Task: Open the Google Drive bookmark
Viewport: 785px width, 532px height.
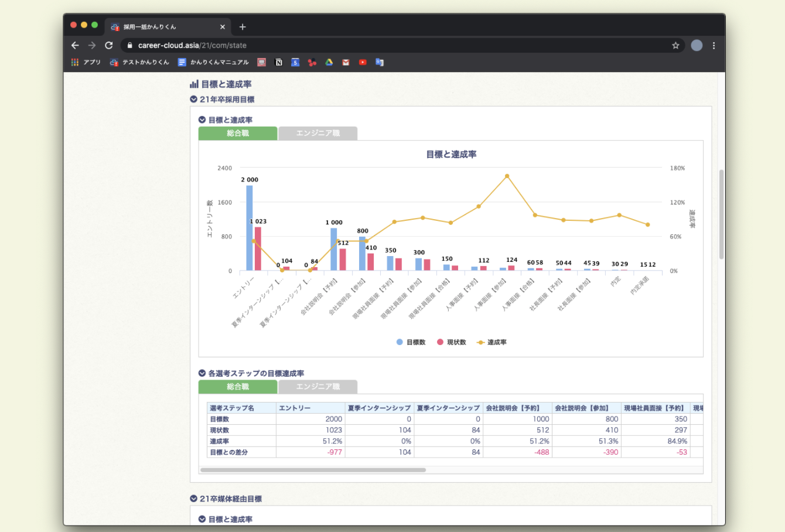Action: pyautogui.click(x=329, y=62)
